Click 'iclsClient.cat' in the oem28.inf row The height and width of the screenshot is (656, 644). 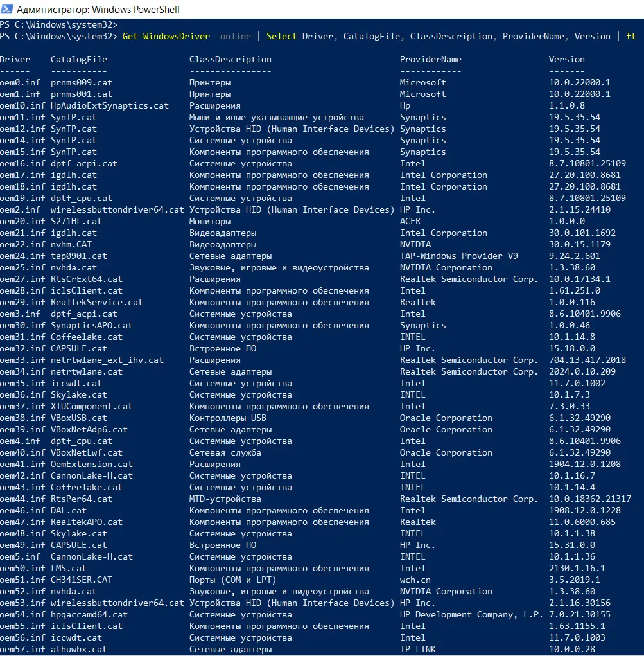click(x=86, y=291)
